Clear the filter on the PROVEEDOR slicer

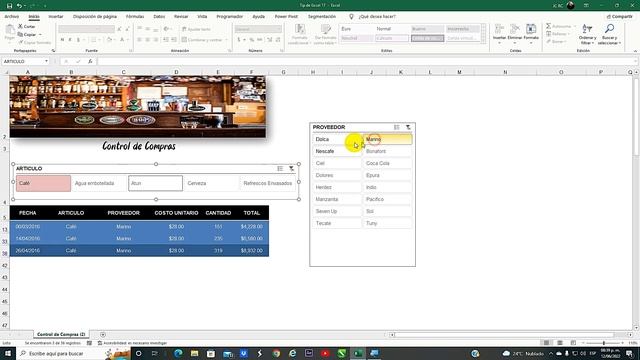[x=408, y=127]
